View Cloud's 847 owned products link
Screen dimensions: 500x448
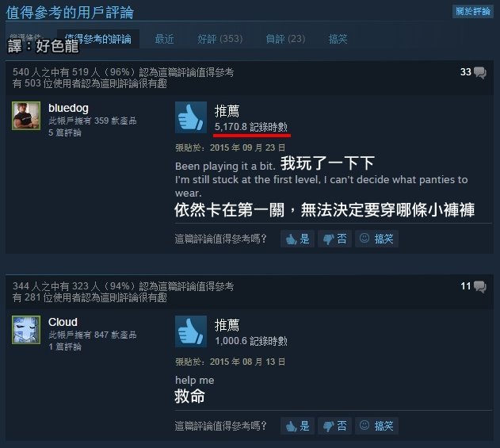pos(93,335)
